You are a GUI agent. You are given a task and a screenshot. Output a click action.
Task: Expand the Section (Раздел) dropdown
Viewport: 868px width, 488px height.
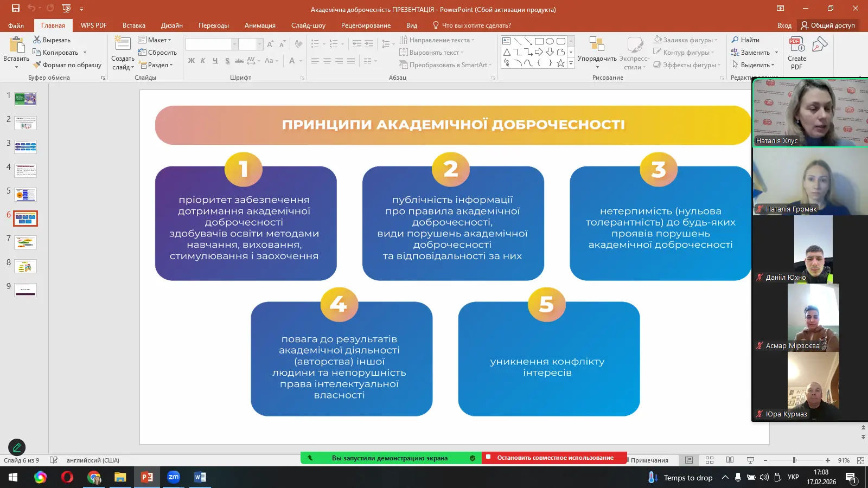pos(156,65)
